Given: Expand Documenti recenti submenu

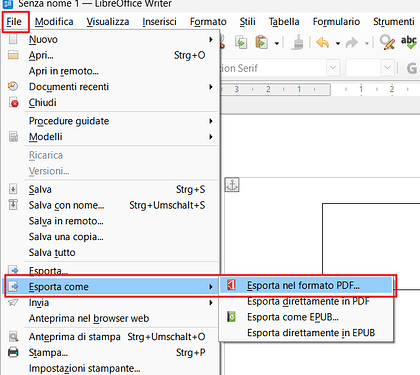Looking at the screenshot, I should coord(111,87).
